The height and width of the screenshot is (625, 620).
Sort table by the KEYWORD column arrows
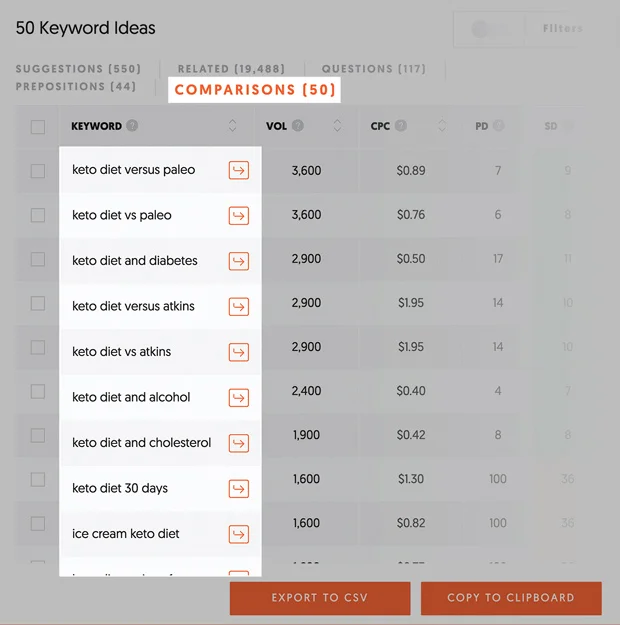(233, 126)
